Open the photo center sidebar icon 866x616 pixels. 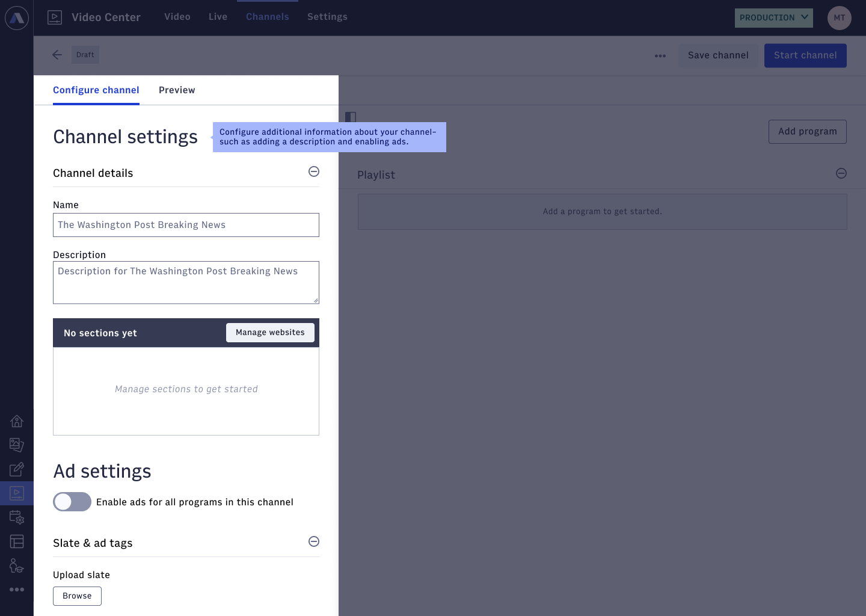coord(17,445)
